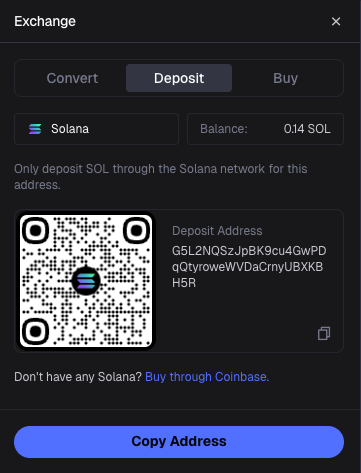Click the Balance label box

(x=265, y=129)
